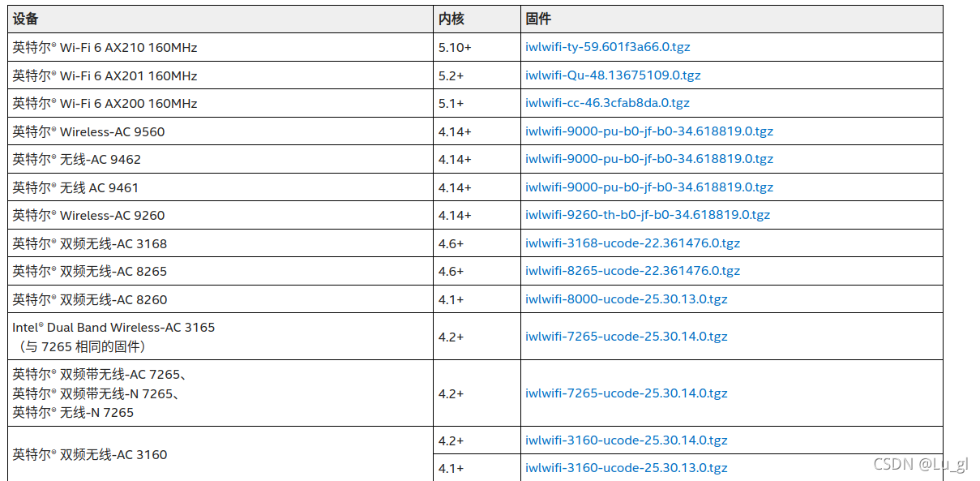
Task: Click the 5.1+ kernel version cell
Action: point(477,103)
